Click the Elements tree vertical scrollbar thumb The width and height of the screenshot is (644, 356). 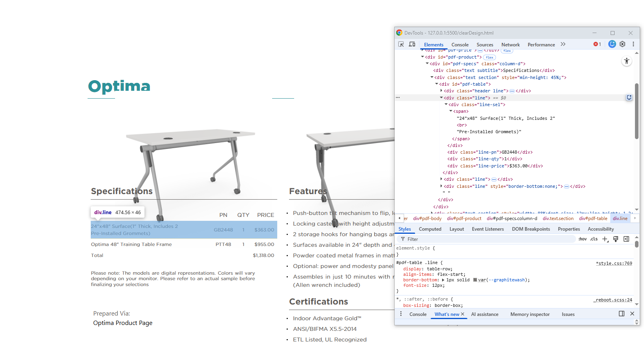pyautogui.click(x=637, y=111)
